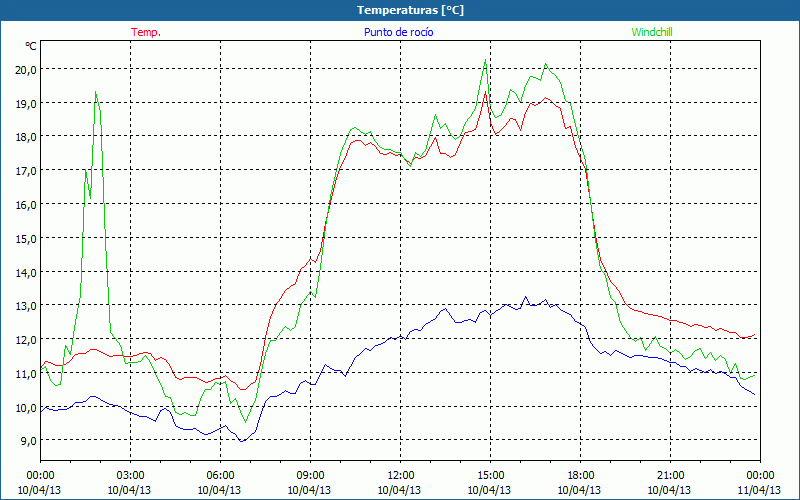This screenshot has height=500, width=800.
Task: Click the 12,0 value on the Y axis
Action: (27, 340)
